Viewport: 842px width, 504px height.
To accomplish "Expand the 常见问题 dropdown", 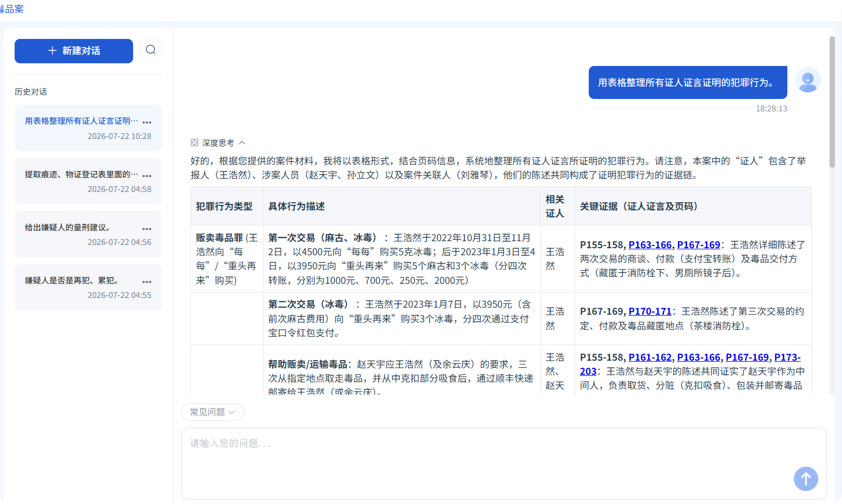I will [213, 412].
